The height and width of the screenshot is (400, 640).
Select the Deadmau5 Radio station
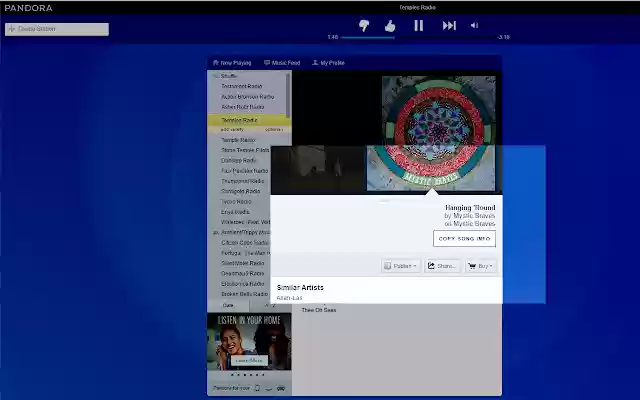tap(242, 273)
